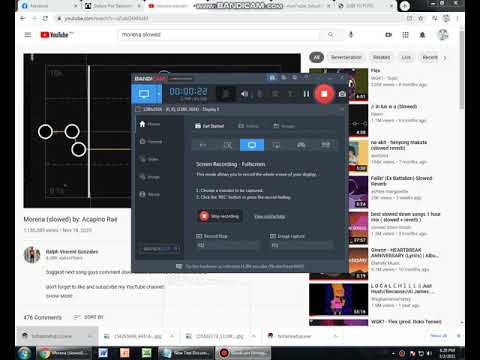Take a screenshot with Bandicam camera icon
The width and height of the screenshot is (480, 360).
(x=342, y=94)
